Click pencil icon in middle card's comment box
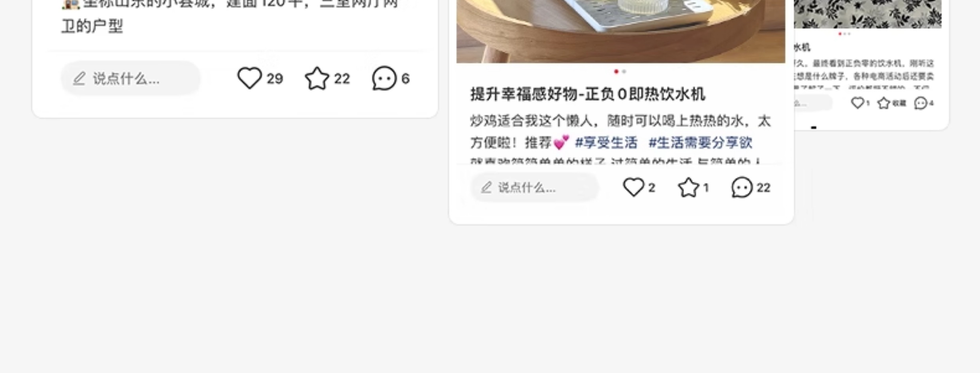 486,187
